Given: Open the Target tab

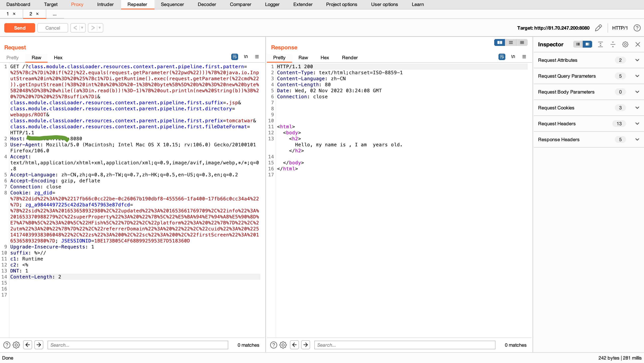Looking at the screenshot, I should point(51,4).
